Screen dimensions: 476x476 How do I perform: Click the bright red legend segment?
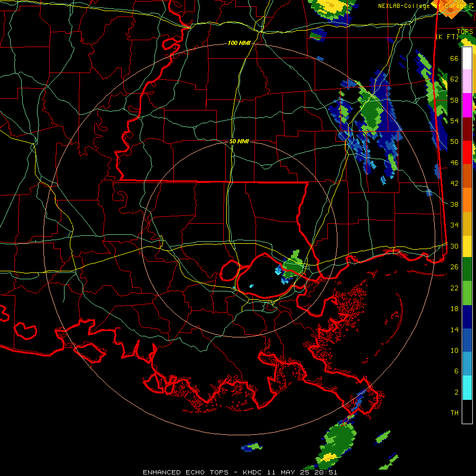coord(467,152)
